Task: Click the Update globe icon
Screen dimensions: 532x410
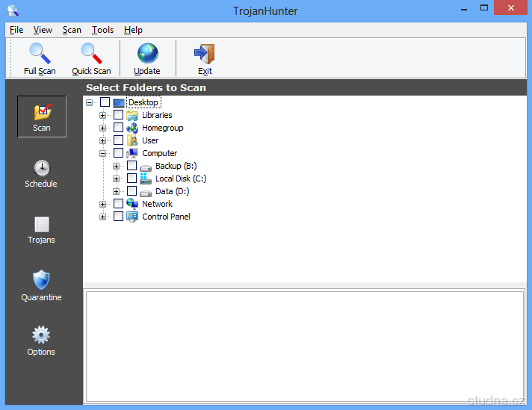Action: (147, 58)
